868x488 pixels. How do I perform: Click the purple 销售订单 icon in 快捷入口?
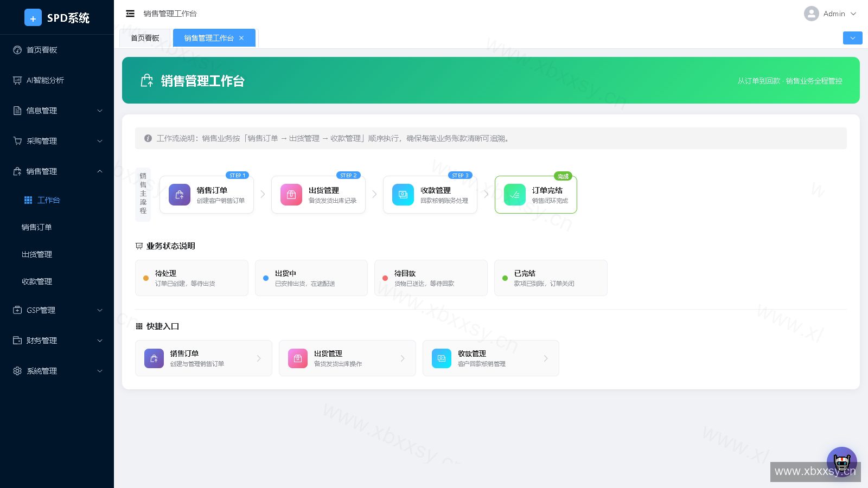(x=154, y=358)
